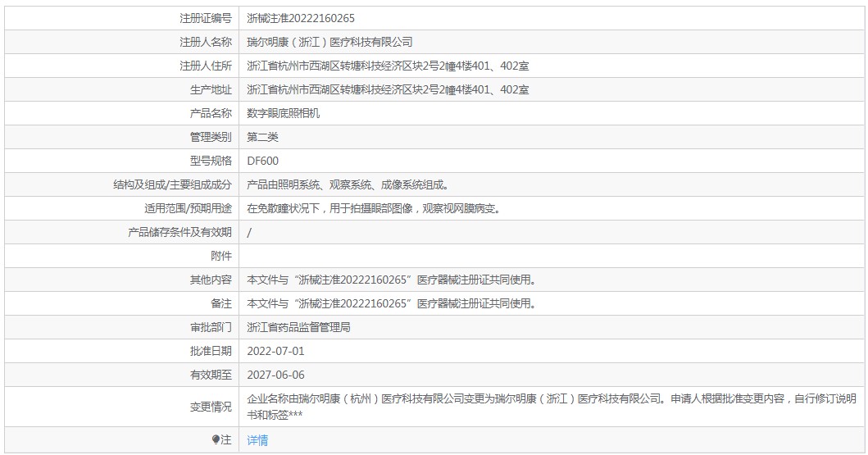Select the 适用范围/预期用途 label

point(189,209)
